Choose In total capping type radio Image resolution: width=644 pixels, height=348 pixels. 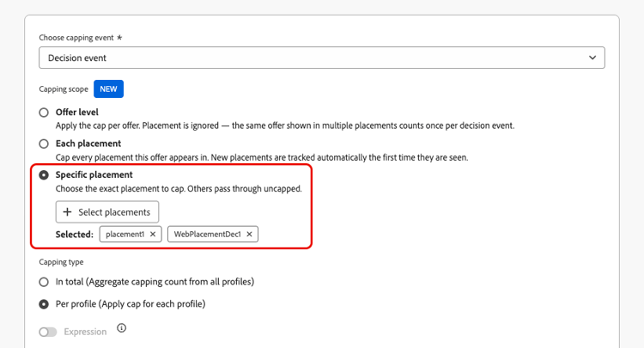pos(44,282)
